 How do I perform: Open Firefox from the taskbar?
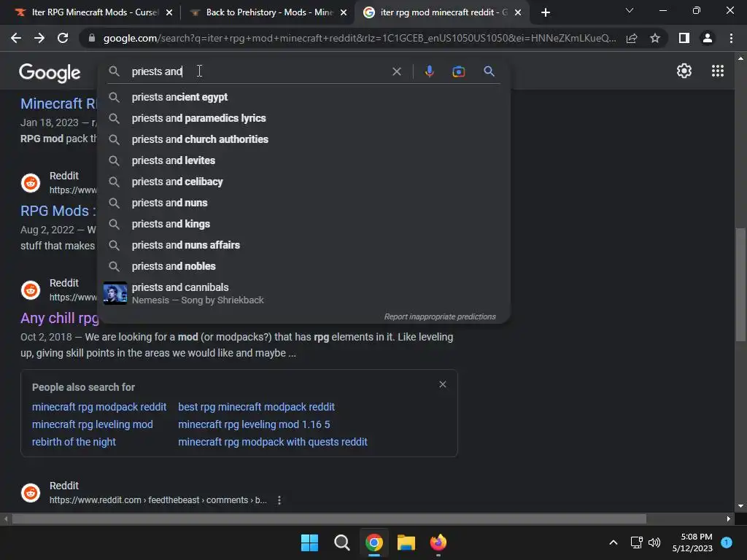point(438,542)
